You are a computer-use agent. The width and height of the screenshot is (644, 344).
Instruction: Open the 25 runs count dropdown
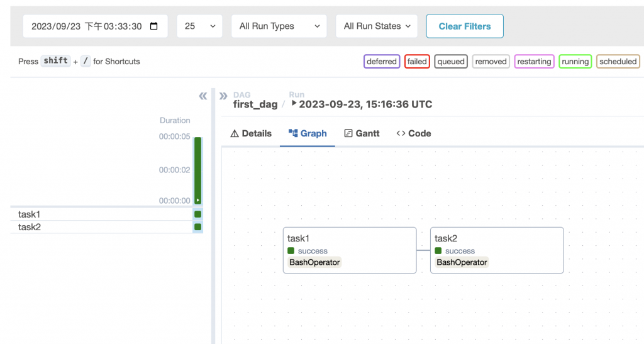(199, 26)
